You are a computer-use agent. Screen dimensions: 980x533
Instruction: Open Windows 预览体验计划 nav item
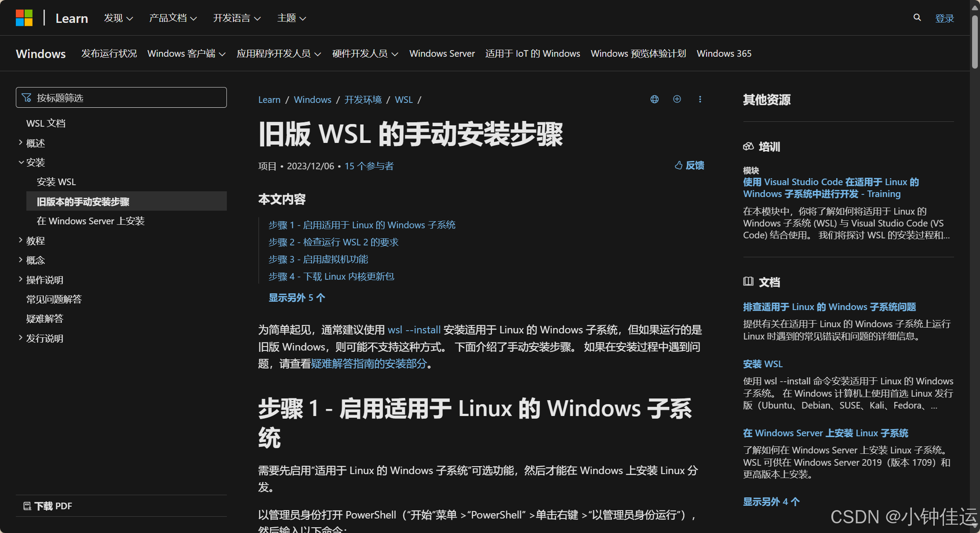(x=638, y=54)
